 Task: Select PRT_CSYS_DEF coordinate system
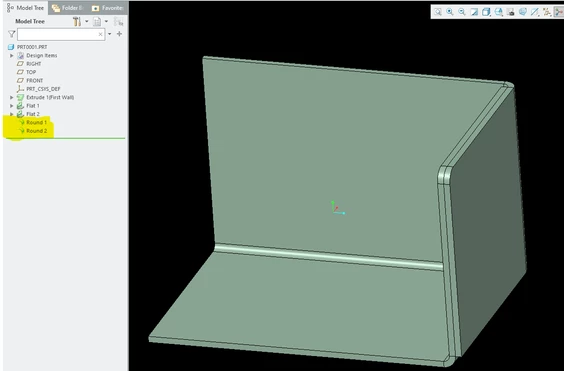(x=38, y=89)
